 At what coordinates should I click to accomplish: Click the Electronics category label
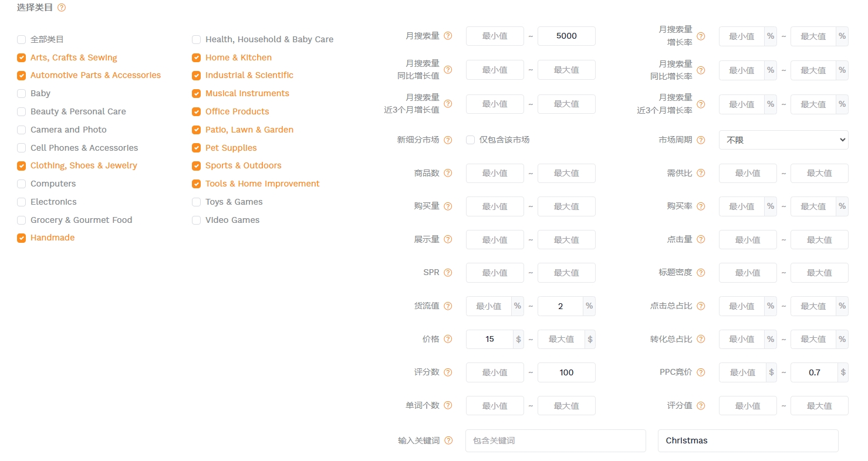click(x=53, y=202)
